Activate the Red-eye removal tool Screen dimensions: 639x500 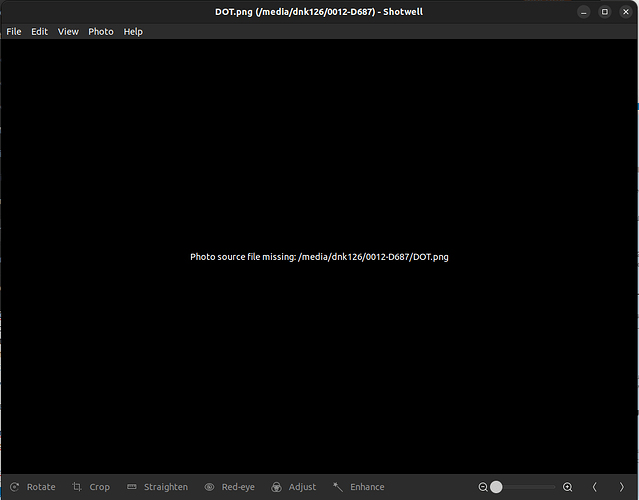tap(230, 487)
